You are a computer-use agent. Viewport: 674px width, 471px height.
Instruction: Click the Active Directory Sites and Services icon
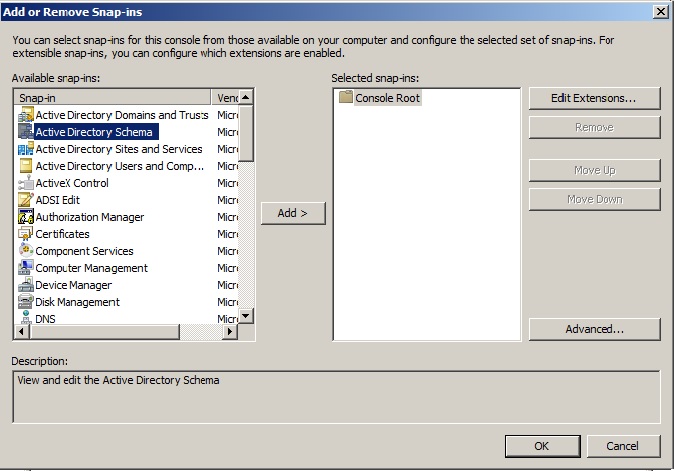click(26, 149)
